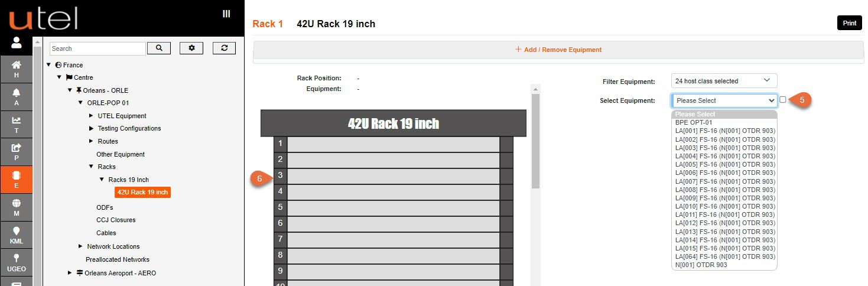The height and width of the screenshot is (286, 868).
Task: Open Map globe (M) sidebar icon
Action: 16,207
